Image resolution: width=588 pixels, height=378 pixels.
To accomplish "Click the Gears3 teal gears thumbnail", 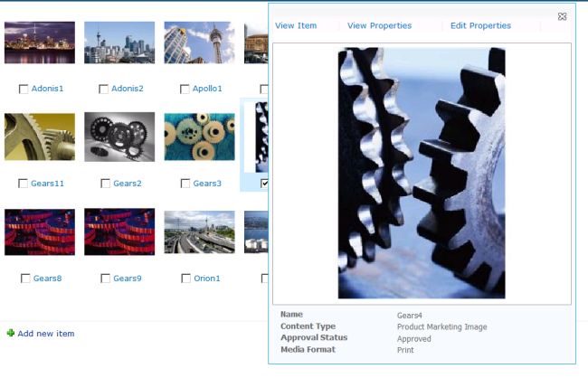I will (199, 137).
